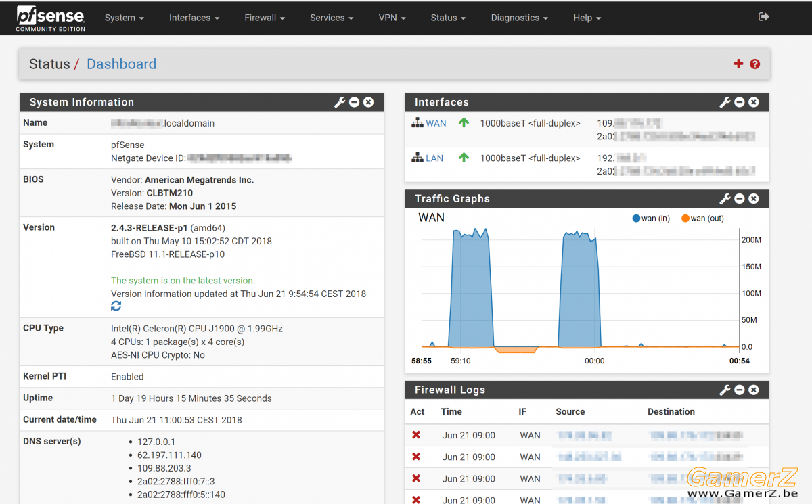Screen dimensions: 812x504
Task: Open the Interfaces dropdown menu
Action: 194,18
